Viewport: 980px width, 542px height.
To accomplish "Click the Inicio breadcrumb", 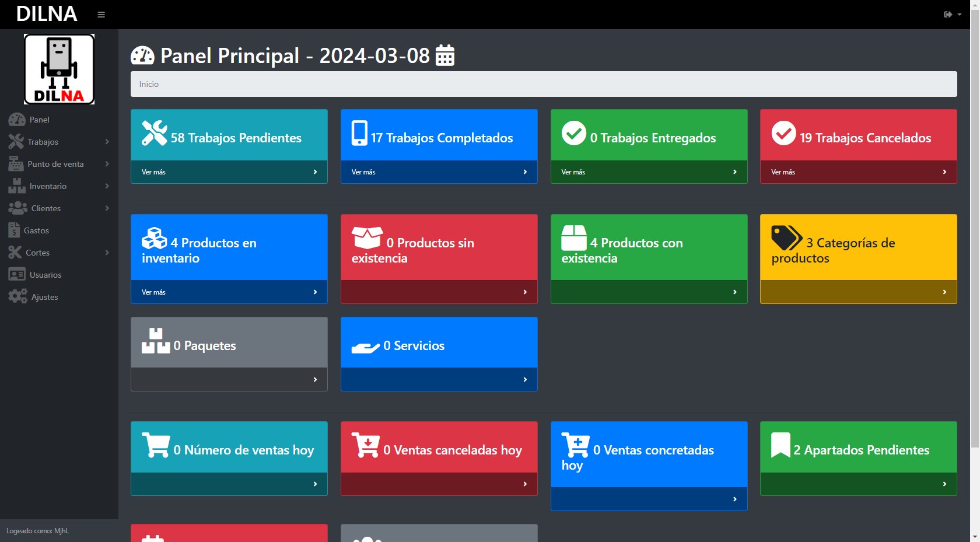I will 149,84.
